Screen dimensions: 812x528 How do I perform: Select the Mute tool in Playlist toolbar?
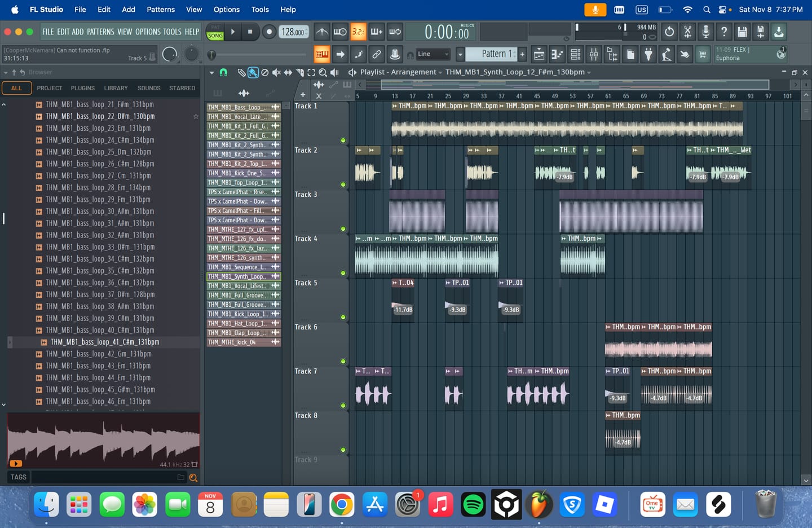(276, 72)
